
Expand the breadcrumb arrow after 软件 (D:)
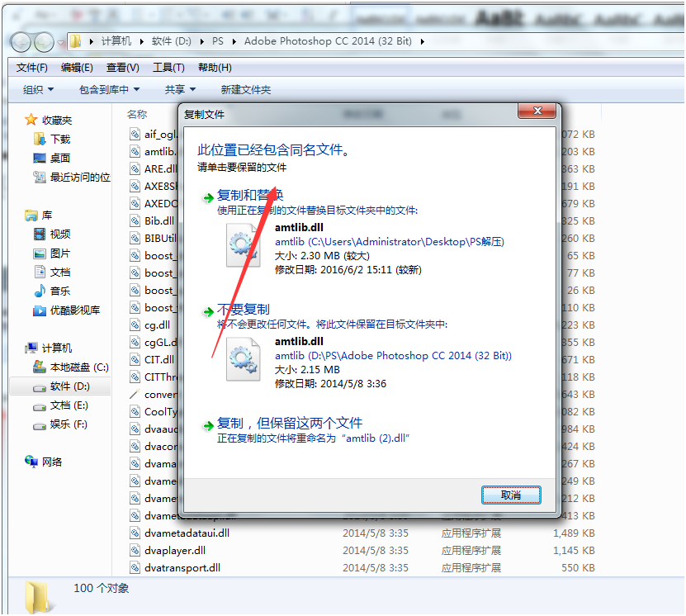click(201, 41)
